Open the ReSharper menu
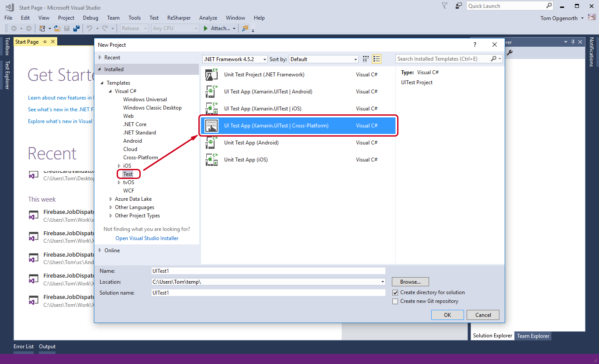599x364 pixels. (179, 18)
